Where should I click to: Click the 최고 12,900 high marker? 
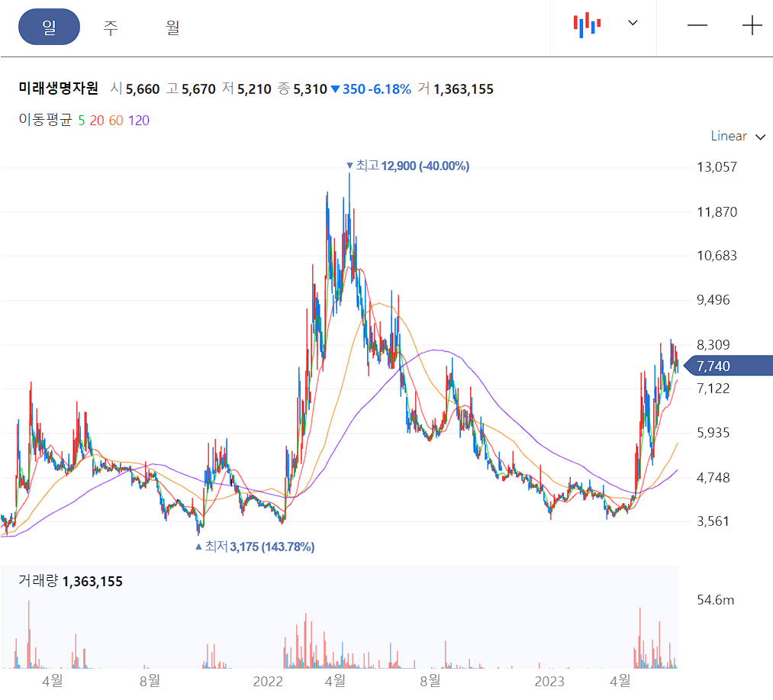[x=407, y=166]
